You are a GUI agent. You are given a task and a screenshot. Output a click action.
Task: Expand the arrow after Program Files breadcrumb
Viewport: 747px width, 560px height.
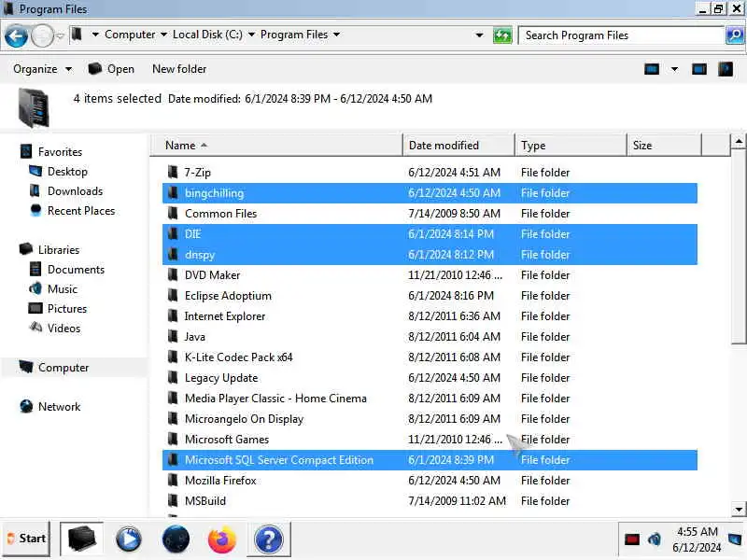(x=336, y=35)
